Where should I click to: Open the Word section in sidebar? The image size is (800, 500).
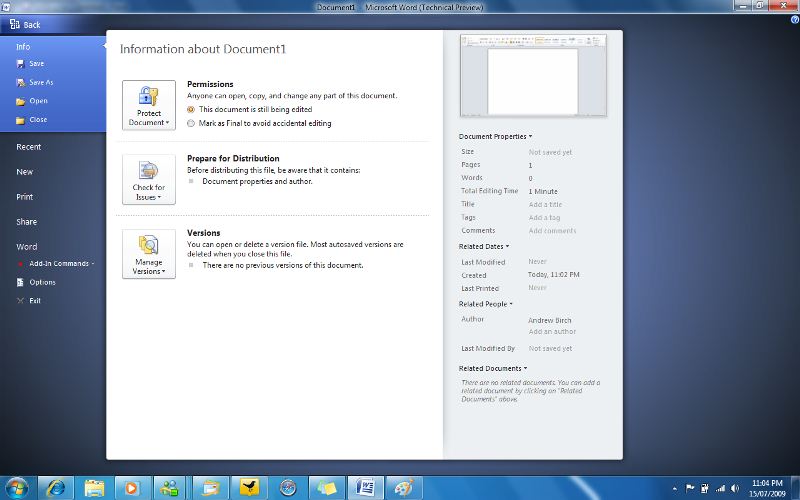coord(27,247)
